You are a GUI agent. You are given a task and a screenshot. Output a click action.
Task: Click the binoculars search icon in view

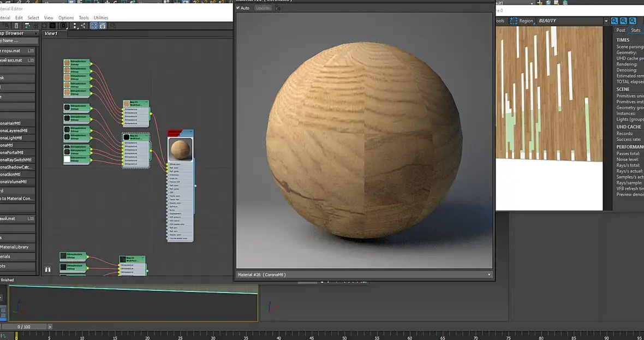point(47,269)
